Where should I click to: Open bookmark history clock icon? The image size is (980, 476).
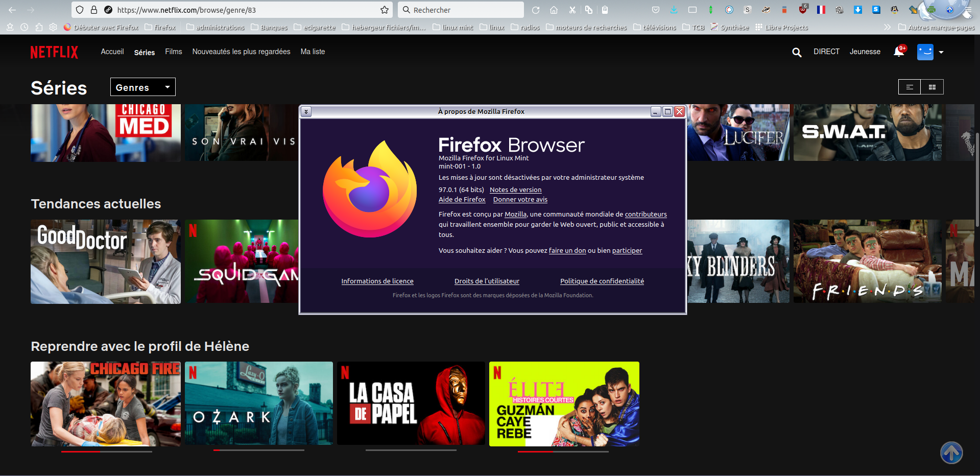[x=25, y=27]
